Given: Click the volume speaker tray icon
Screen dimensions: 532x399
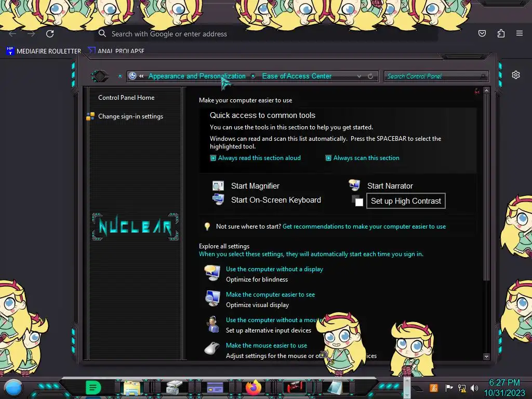Looking at the screenshot, I should click(474, 388).
